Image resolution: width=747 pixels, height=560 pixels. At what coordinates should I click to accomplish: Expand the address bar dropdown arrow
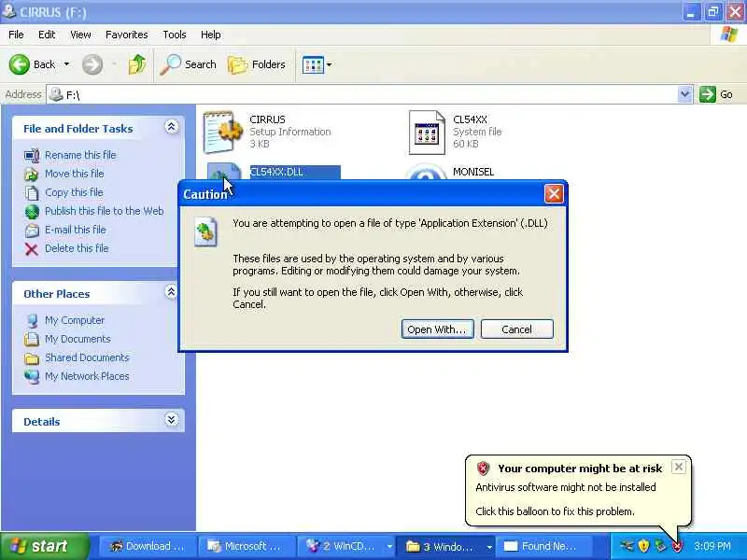(684, 94)
